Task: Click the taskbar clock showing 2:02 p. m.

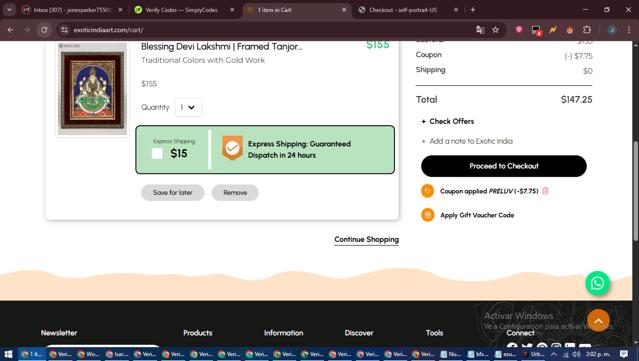Action: 598,354
